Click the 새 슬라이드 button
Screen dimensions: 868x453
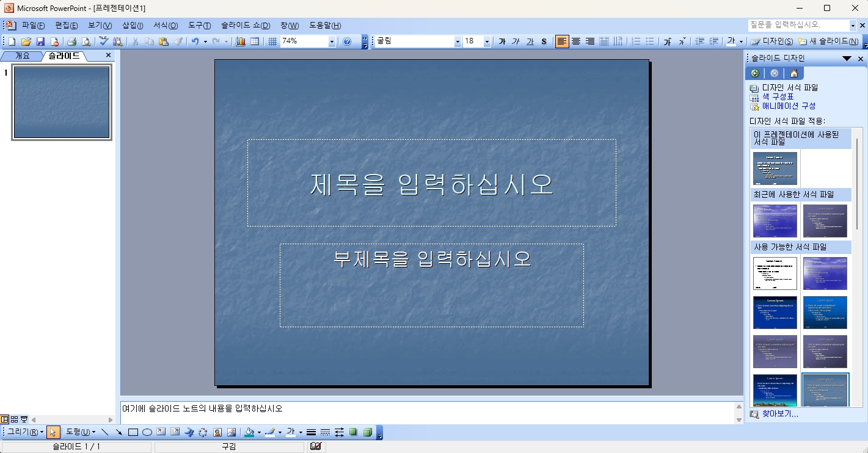pos(829,42)
